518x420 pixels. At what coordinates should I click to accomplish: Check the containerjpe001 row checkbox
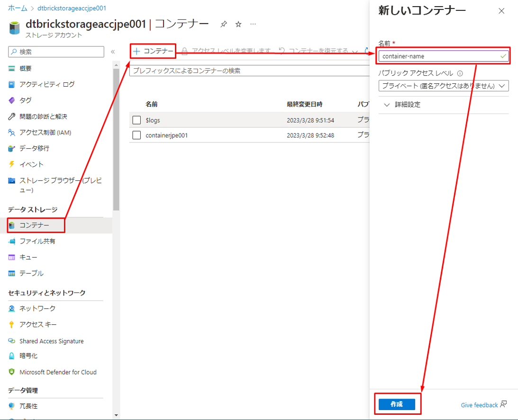pyautogui.click(x=136, y=135)
